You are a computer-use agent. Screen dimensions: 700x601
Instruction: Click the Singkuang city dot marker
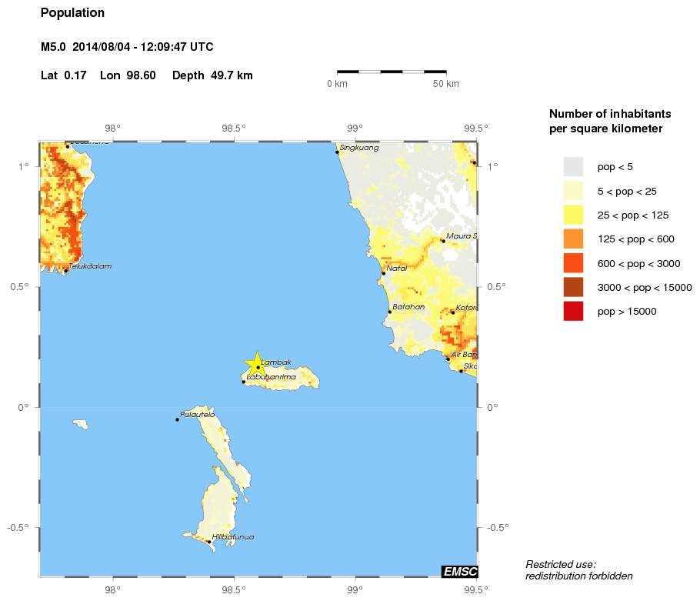click(x=337, y=152)
